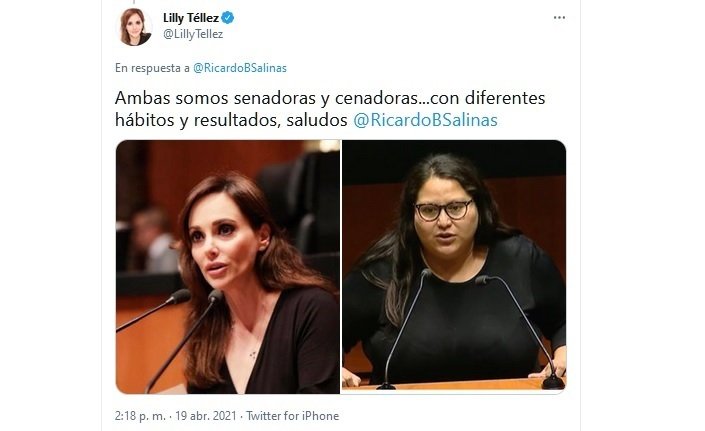
Task: Click the word 'diferentes' in the tweet
Action: click(505, 98)
